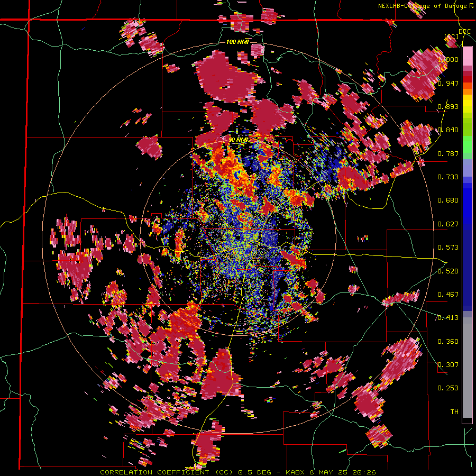Click the 0.947 color scale label

[x=448, y=83]
